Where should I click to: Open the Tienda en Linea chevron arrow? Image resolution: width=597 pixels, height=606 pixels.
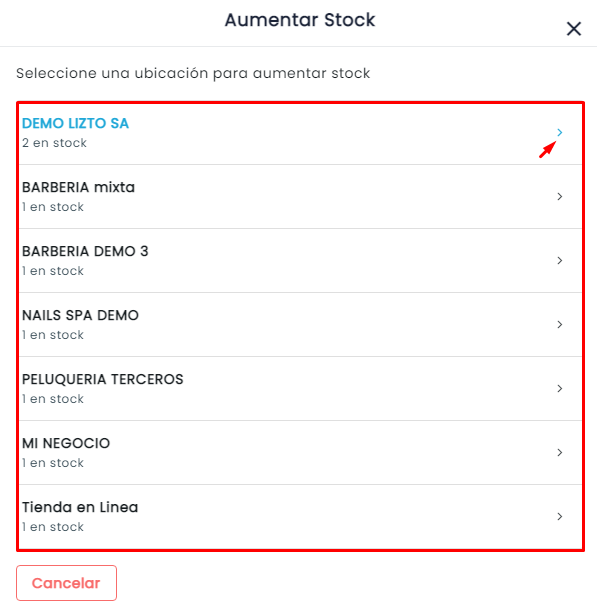(560, 516)
